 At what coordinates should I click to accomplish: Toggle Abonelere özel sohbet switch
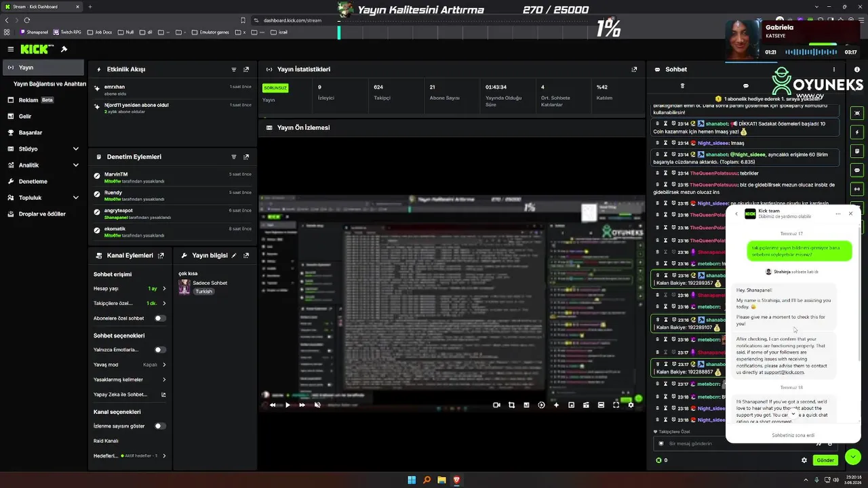(x=160, y=318)
